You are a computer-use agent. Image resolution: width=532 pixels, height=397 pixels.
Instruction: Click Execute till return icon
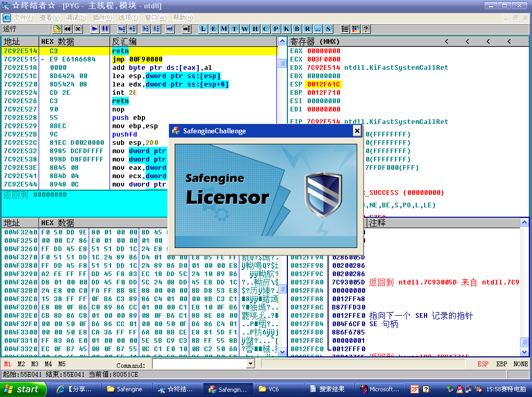pos(170,29)
